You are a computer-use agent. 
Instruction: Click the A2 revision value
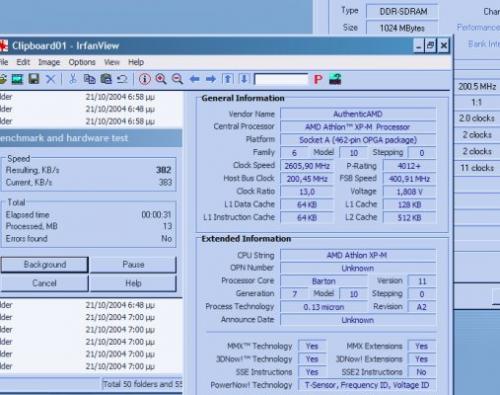pyautogui.click(x=422, y=307)
